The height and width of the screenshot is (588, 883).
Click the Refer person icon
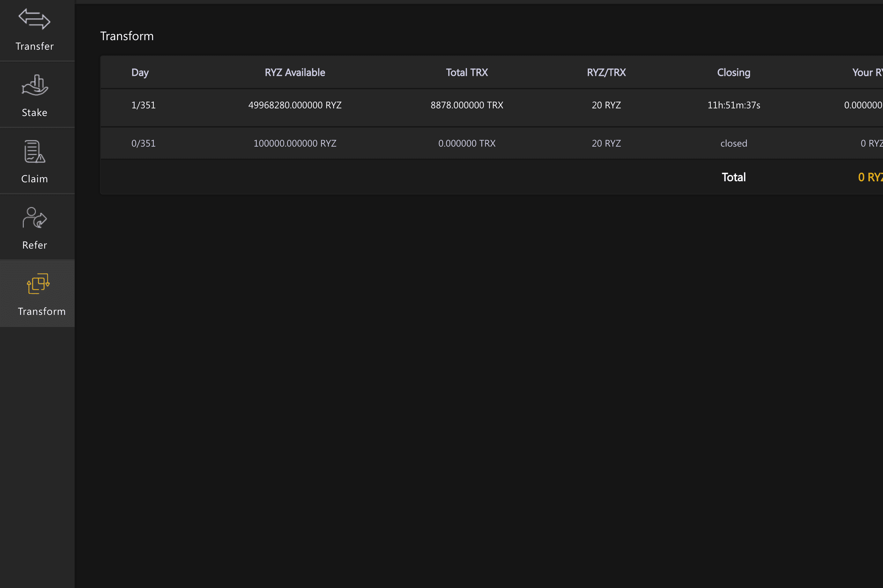(34, 217)
